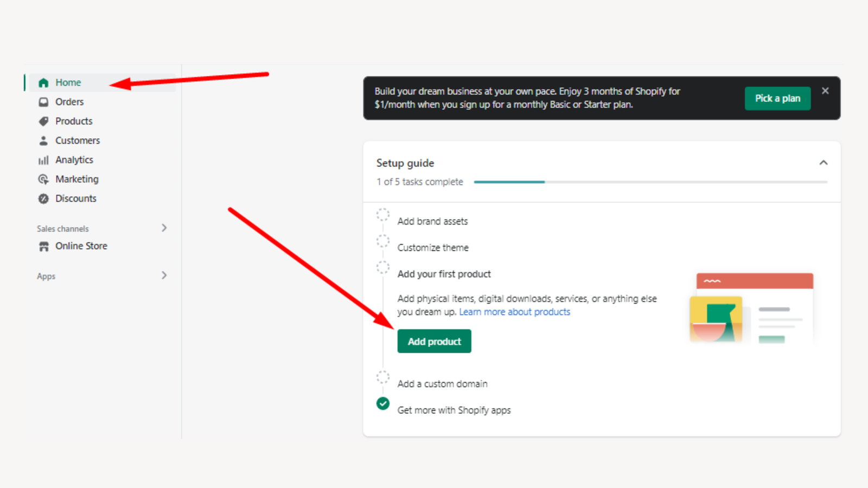Toggle the Customize theme task circle

(383, 241)
